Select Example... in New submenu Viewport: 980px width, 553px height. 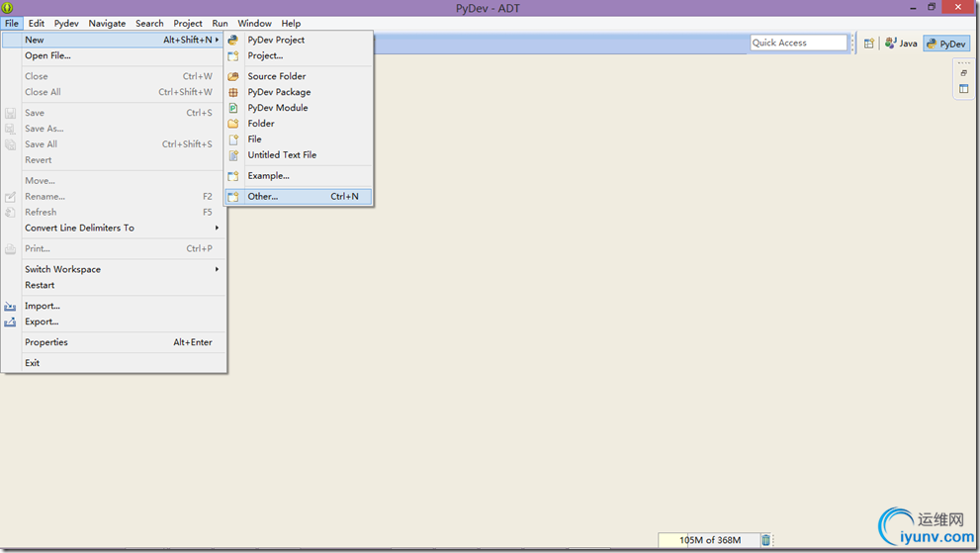(x=299, y=176)
